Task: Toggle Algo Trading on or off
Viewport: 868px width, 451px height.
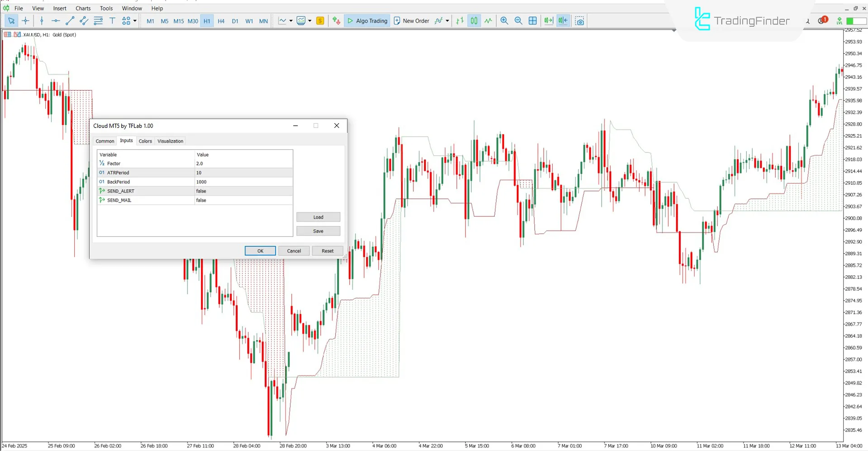Action: (x=367, y=21)
